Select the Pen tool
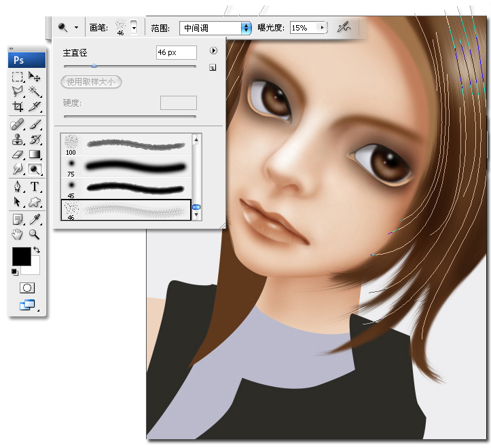Image resolution: width=491 pixels, height=448 pixels. tap(18, 187)
